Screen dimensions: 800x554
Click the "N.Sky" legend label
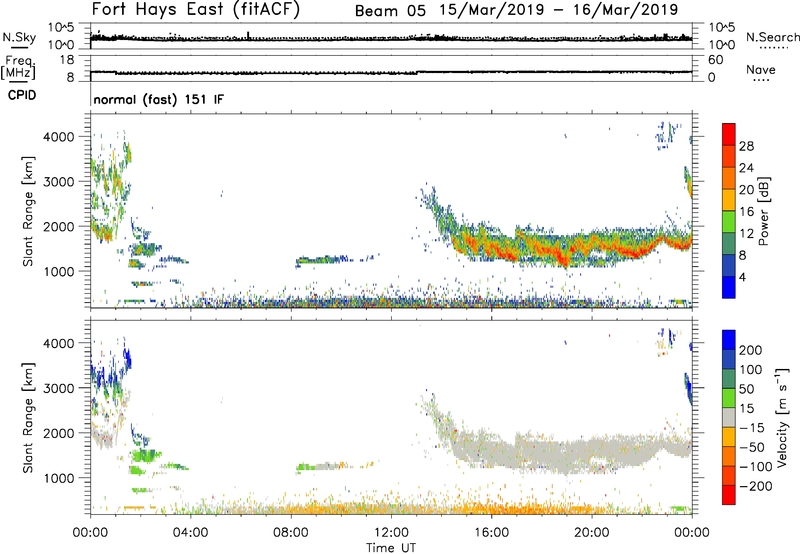[x=19, y=37]
